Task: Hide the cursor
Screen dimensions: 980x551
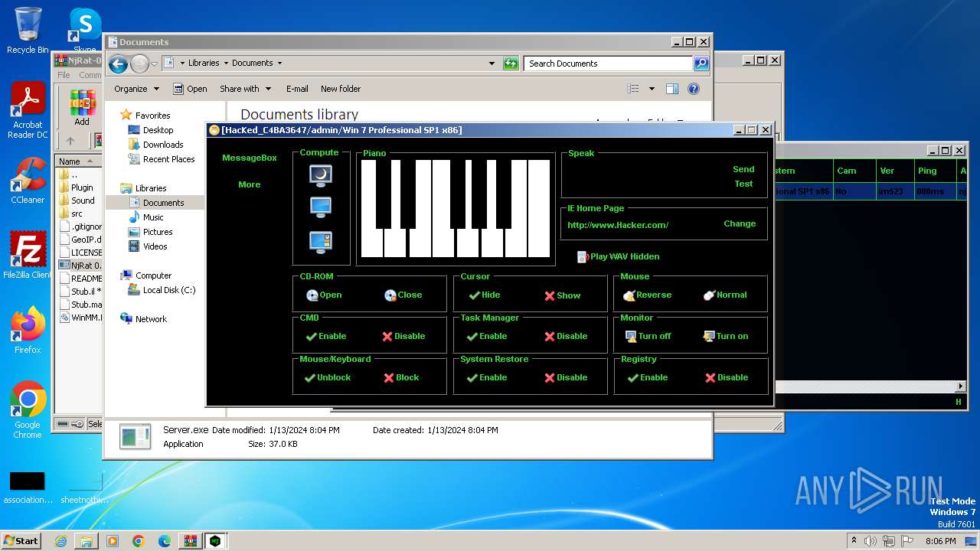Action: tap(484, 295)
